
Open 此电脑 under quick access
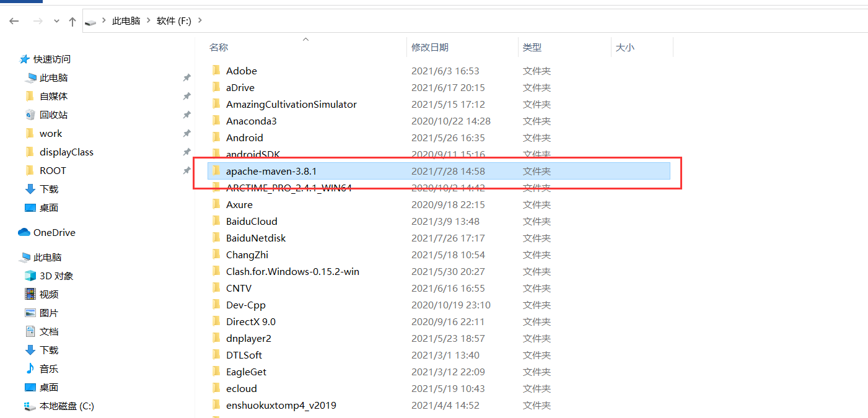(53, 77)
